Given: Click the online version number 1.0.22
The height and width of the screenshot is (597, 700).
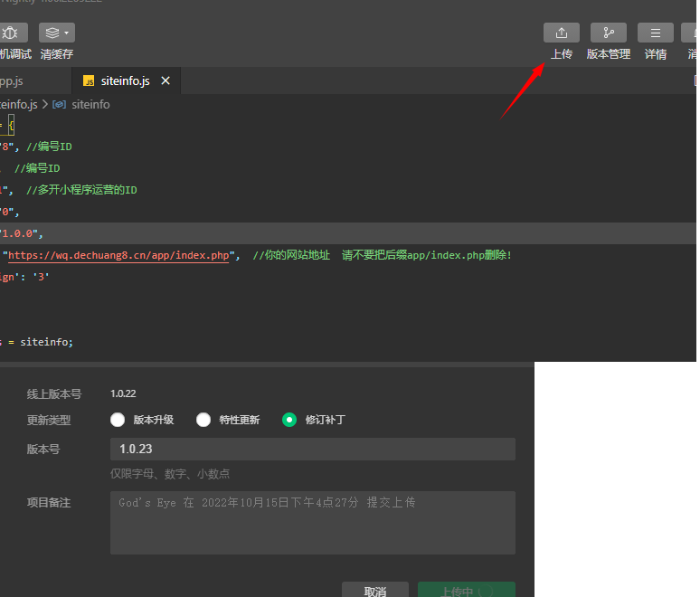Looking at the screenshot, I should click(123, 393).
